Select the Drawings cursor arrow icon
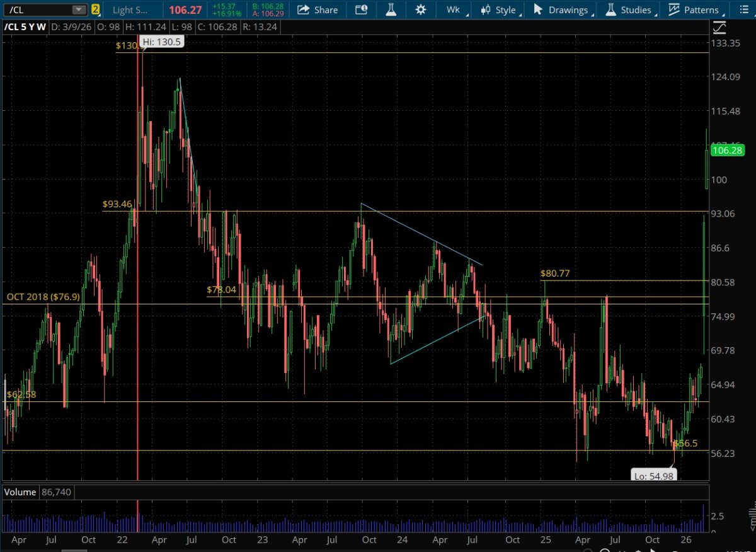The width and height of the screenshot is (756, 552). [x=538, y=9]
